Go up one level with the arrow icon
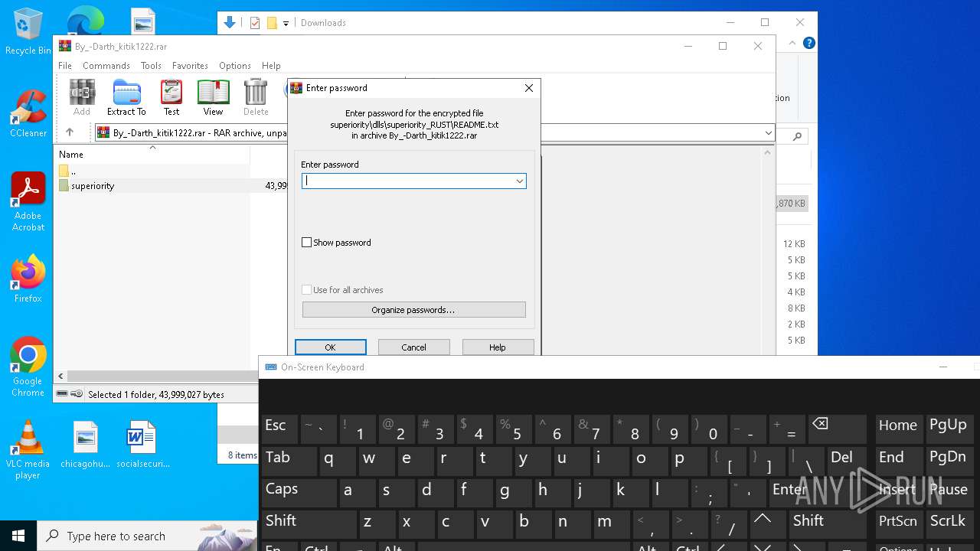 [70, 132]
